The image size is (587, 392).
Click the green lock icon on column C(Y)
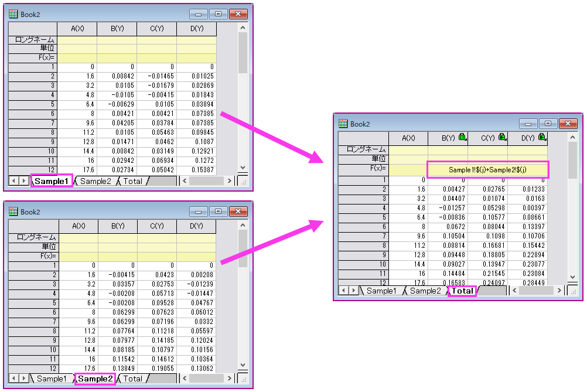pyautogui.click(x=501, y=138)
